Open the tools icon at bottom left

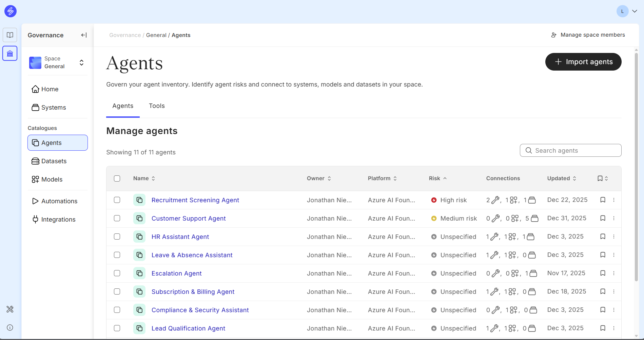click(10, 309)
